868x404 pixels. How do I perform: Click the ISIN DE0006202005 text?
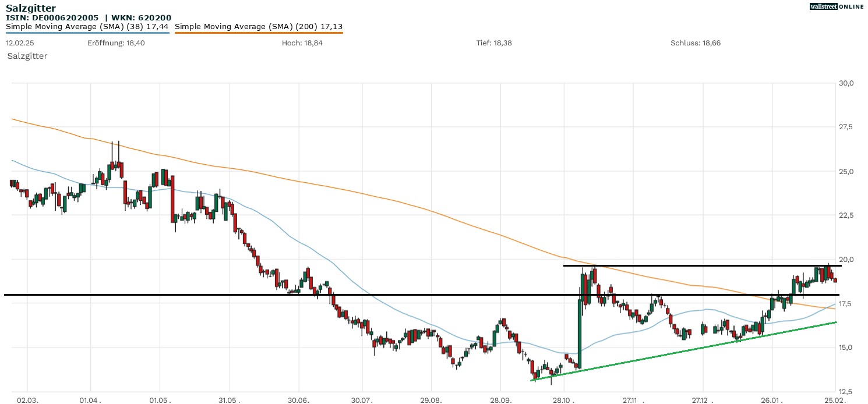click(x=52, y=17)
